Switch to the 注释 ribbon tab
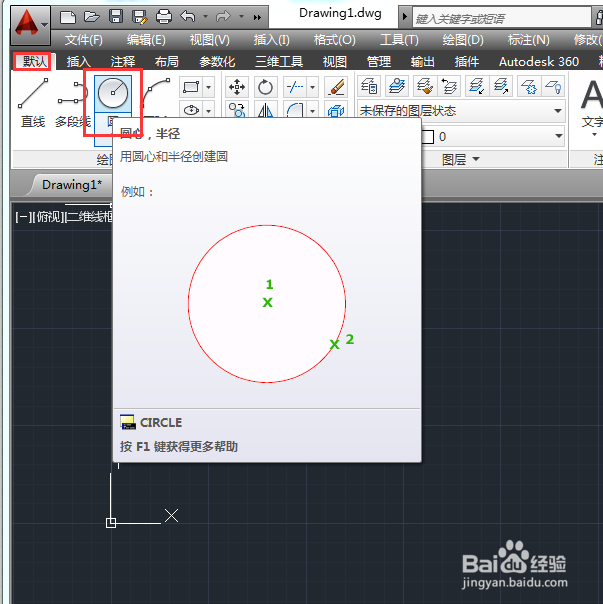The image size is (603, 604). 123,62
